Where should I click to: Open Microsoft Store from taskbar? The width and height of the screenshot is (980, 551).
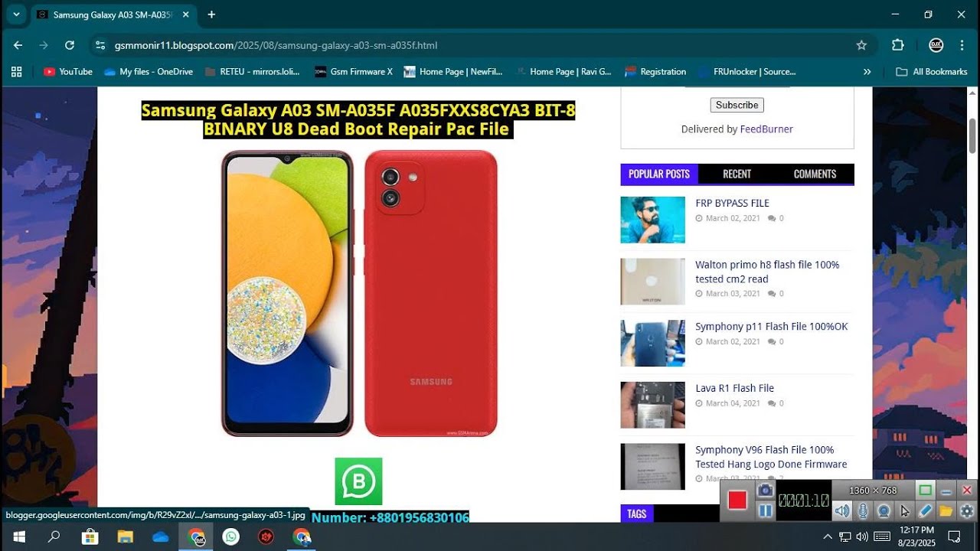point(90,536)
